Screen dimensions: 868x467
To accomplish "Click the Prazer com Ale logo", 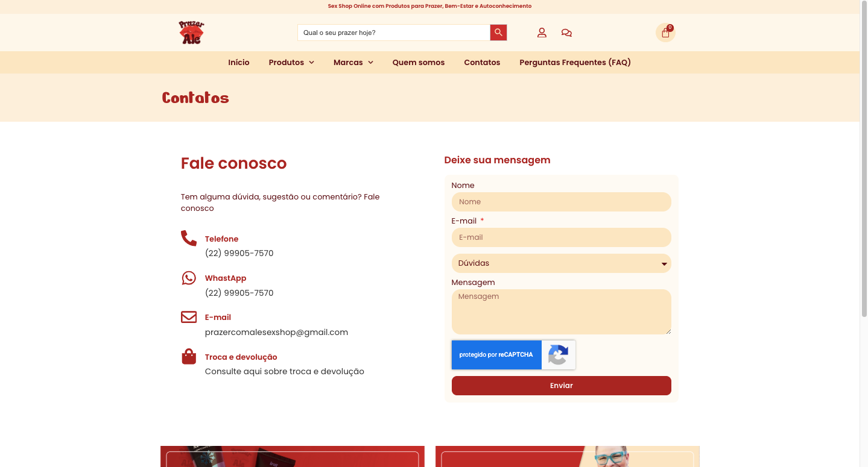I will [x=192, y=33].
